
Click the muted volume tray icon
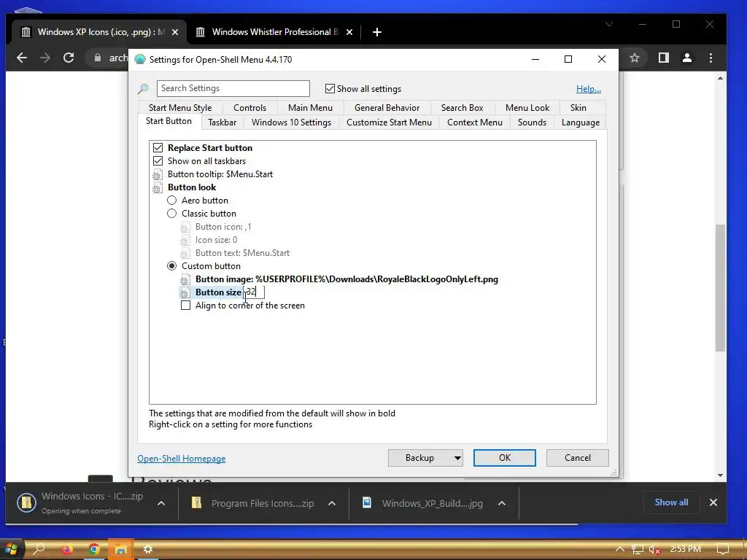[x=654, y=550]
